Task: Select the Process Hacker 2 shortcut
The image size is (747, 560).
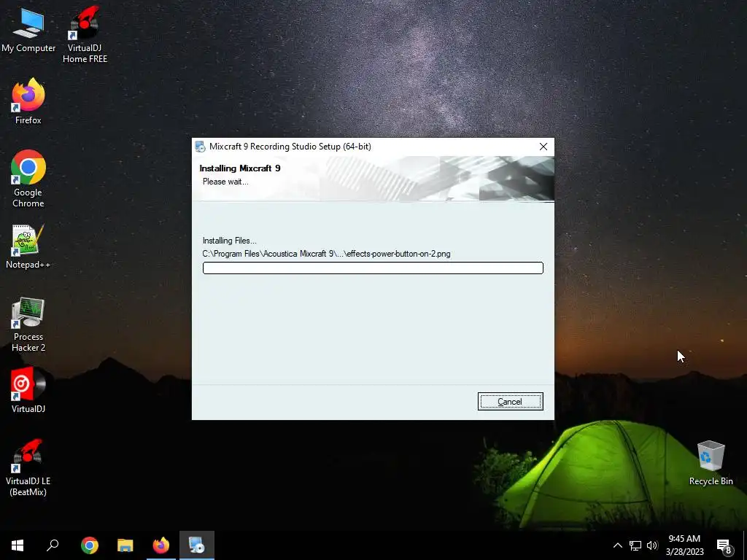Action: click(x=28, y=324)
